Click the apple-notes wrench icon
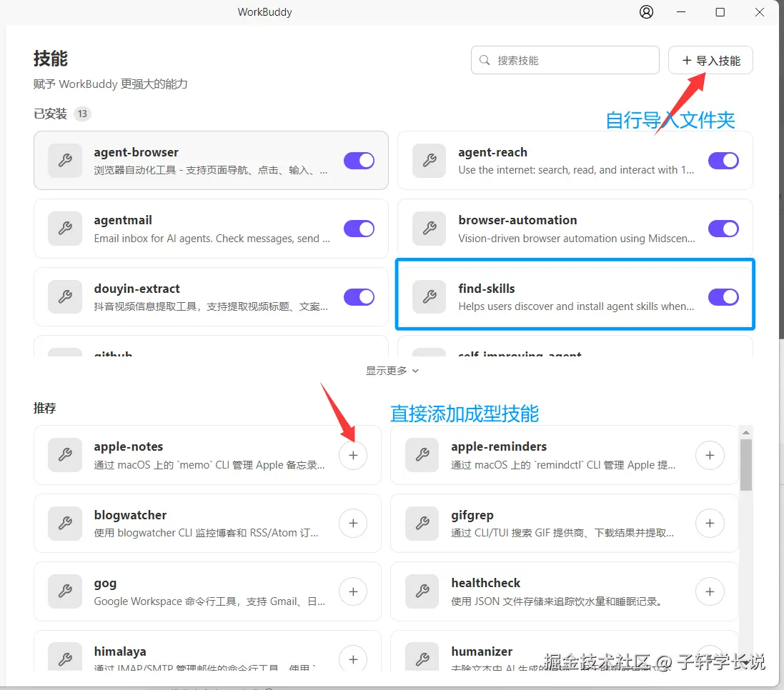The width and height of the screenshot is (784, 690). 65,455
